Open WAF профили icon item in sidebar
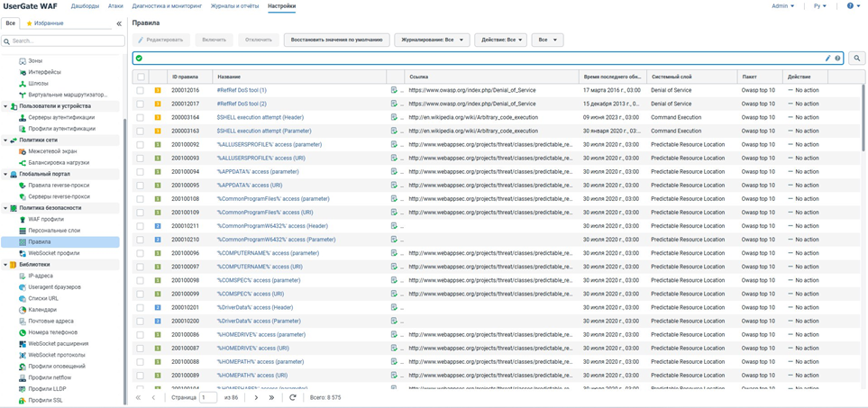Screen dimensions: 868x408 click(23, 219)
